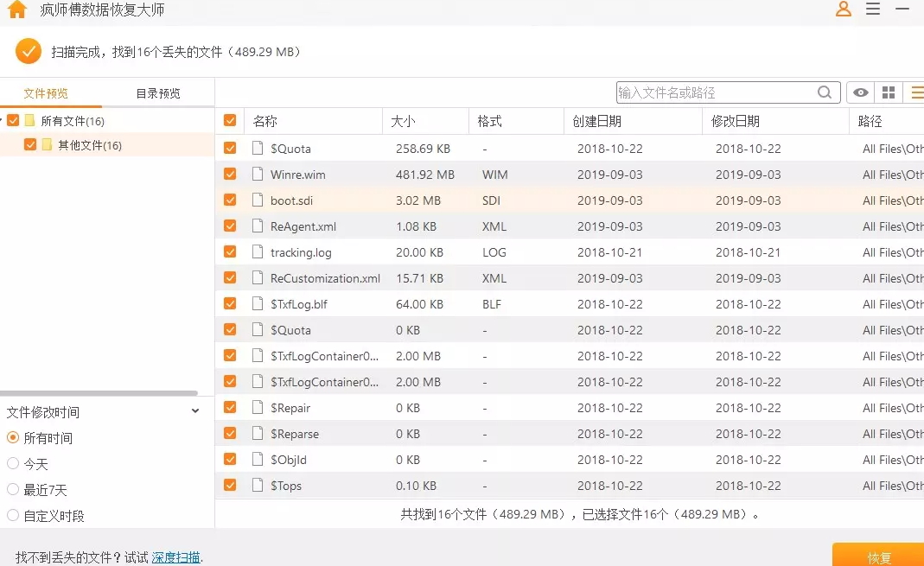This screenshot has height=566, width=924.
Task: Click the Winre.wim file icon
Action: tap(257, 175)
